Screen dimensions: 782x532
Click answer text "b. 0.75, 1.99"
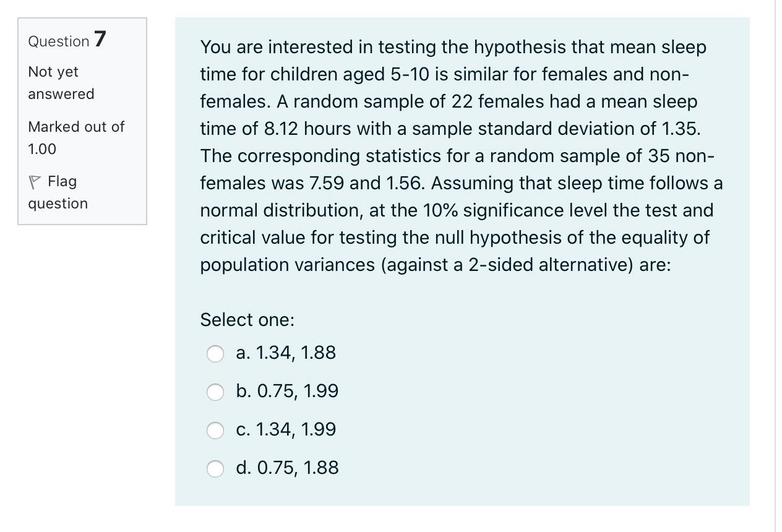pyautogui.click(x=287, y=391)
